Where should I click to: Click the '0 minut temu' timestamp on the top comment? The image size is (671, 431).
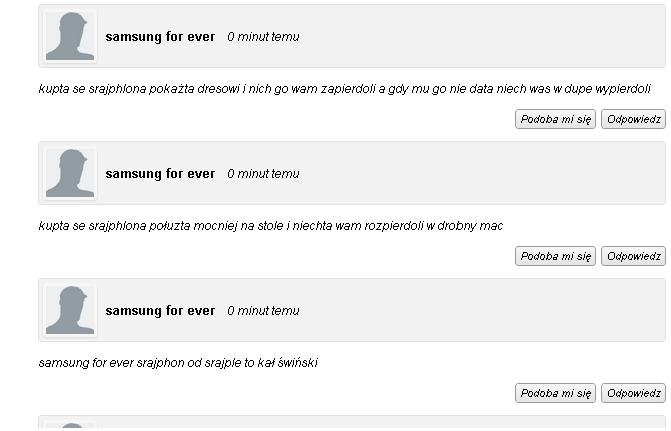coord(263,37)
